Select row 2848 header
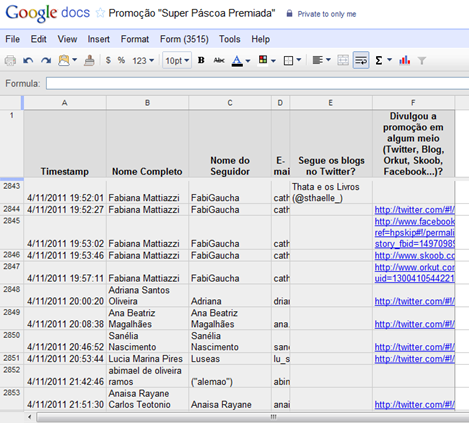The width and height of the screenshot is (469, 423). click(x=12, y=295)
